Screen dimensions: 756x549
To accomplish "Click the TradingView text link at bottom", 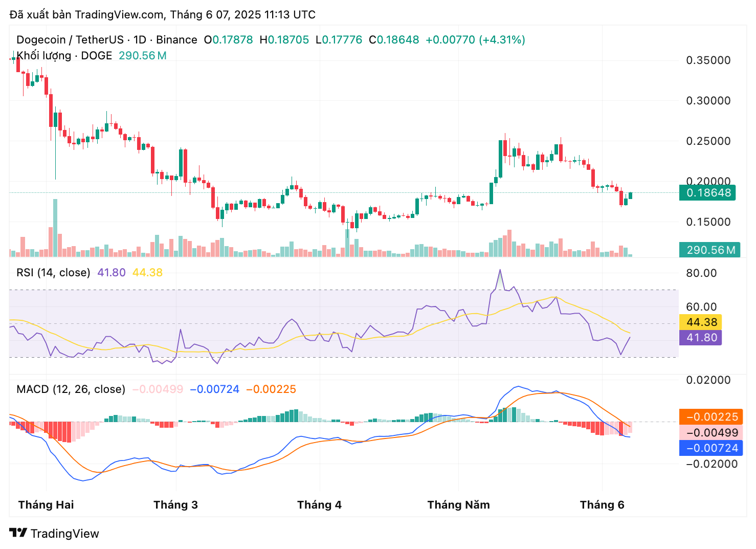I will coord(64,534).
